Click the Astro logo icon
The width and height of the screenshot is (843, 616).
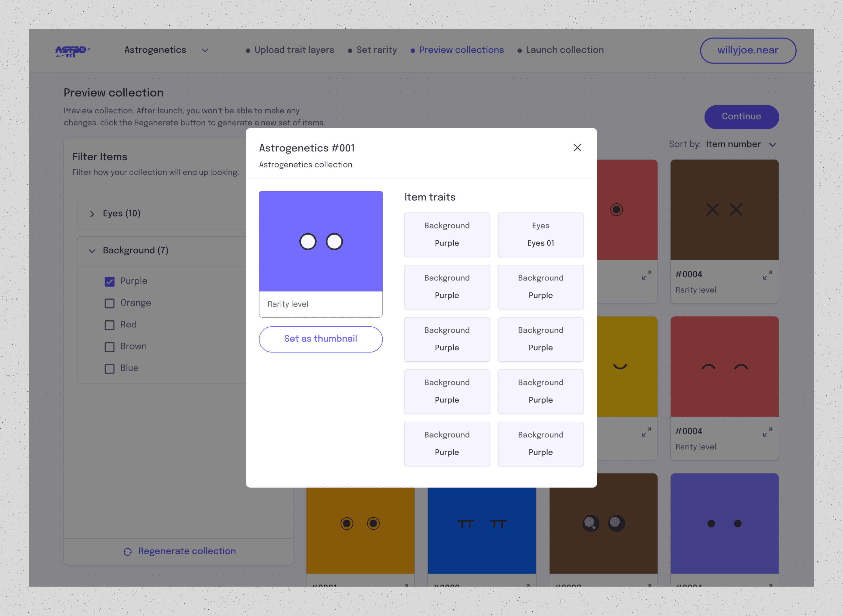72,51
